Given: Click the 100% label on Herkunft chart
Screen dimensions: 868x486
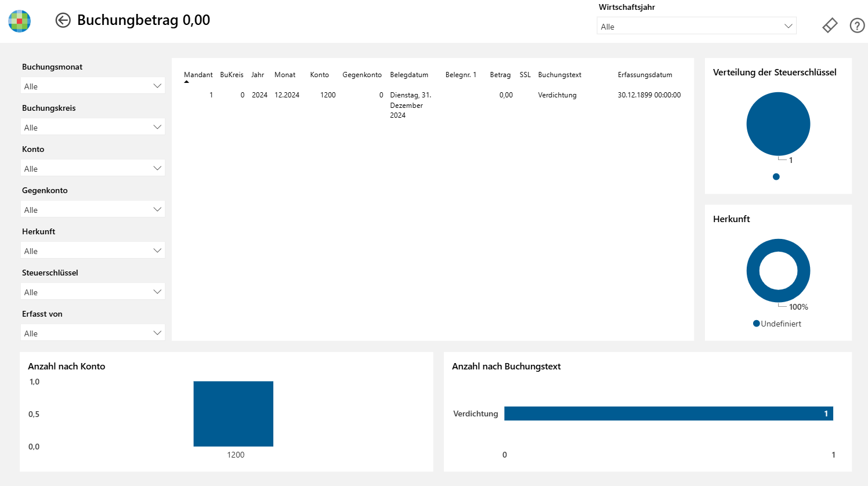Looking at the screenshot, I should (x=798, y=307).
